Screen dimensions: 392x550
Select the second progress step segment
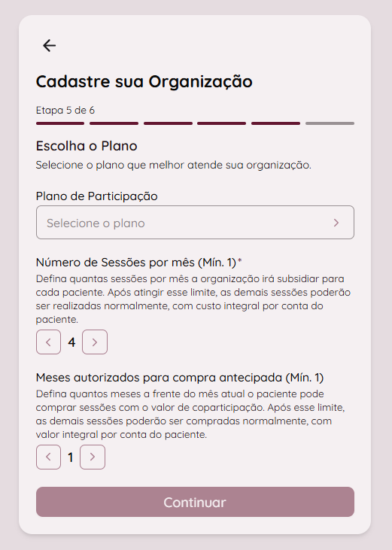(x=114, y=123)
